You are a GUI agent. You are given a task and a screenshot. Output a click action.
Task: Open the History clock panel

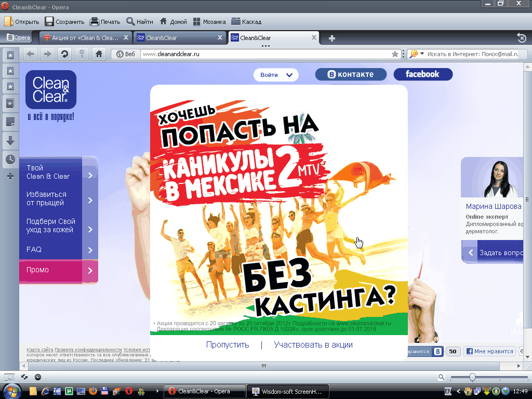[10, 159]
